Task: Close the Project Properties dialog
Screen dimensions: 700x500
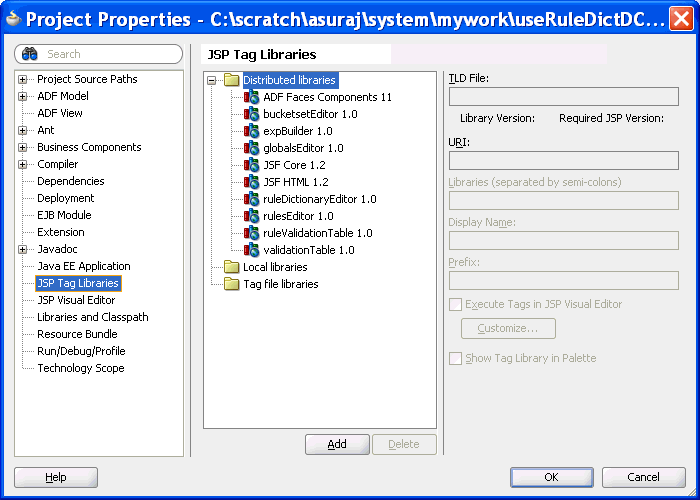Action: tap(681, 19)
